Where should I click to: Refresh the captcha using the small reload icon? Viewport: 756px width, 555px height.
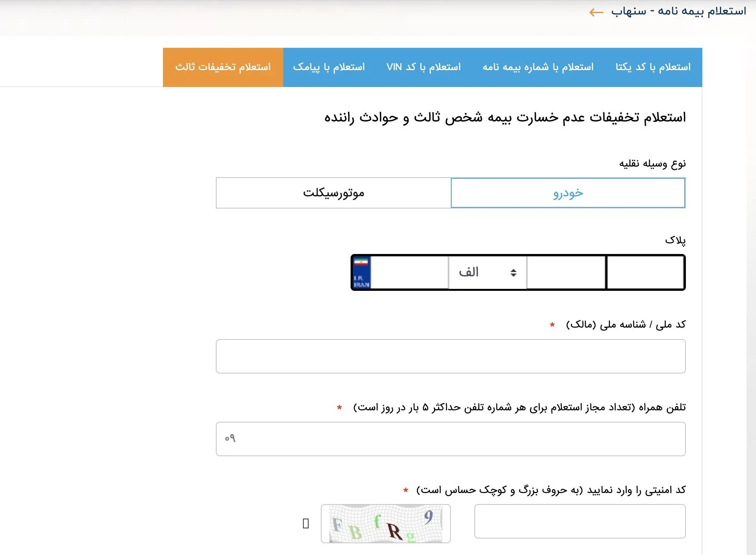coord(306,523)
